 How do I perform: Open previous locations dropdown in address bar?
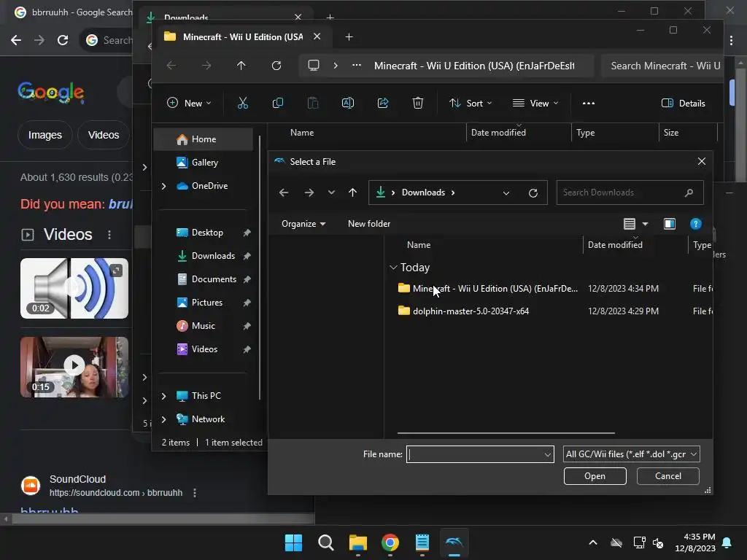point(506,192)
